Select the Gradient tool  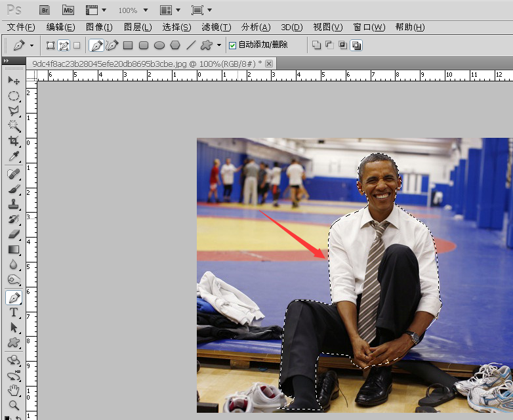[x=13, y=249]
